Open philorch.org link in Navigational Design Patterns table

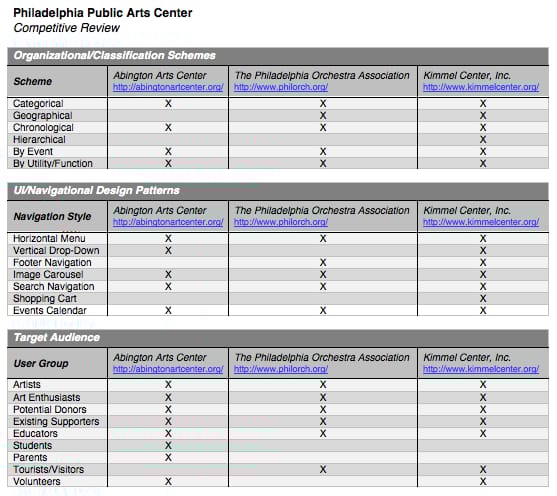coord(281,222)
